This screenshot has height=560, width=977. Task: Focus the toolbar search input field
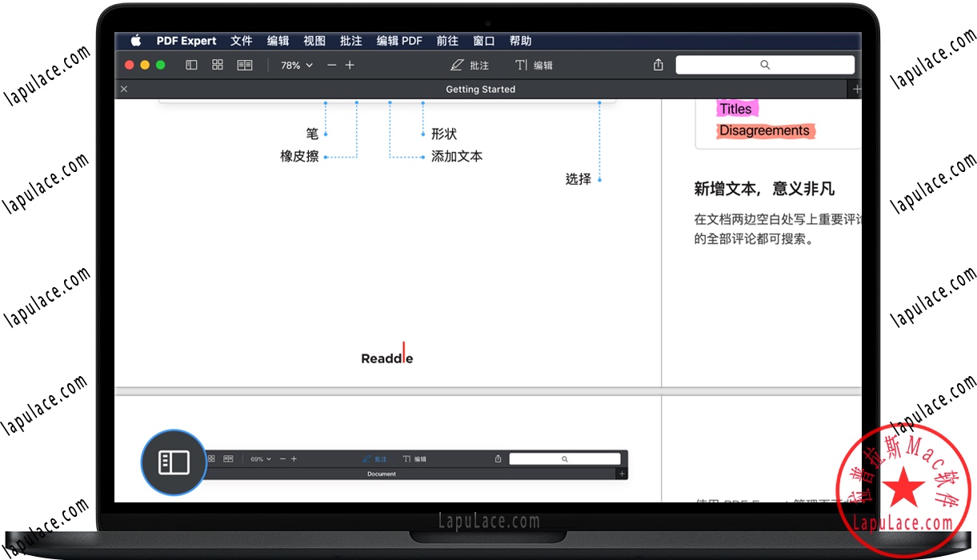765,65
